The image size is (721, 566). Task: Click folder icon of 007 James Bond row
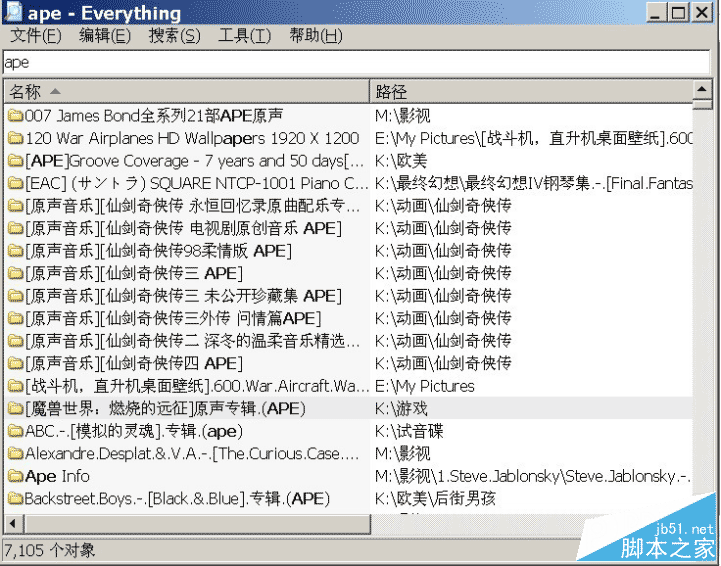[x=16, y=116]
